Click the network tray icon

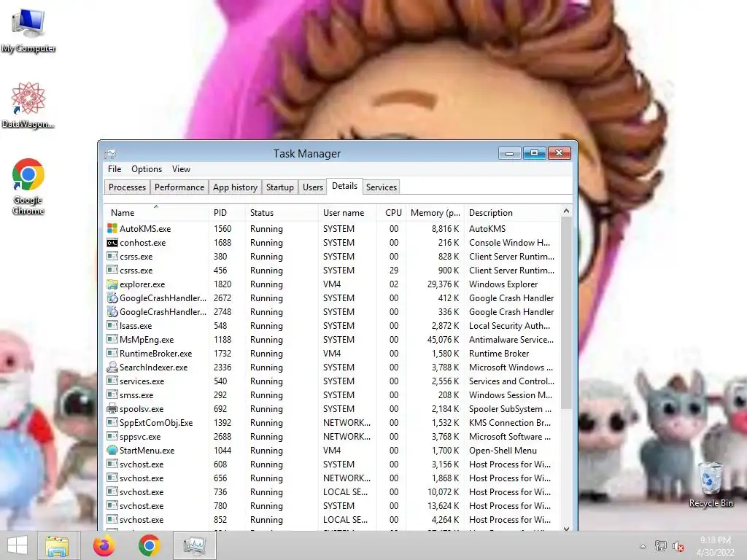[x=661, y=546]
